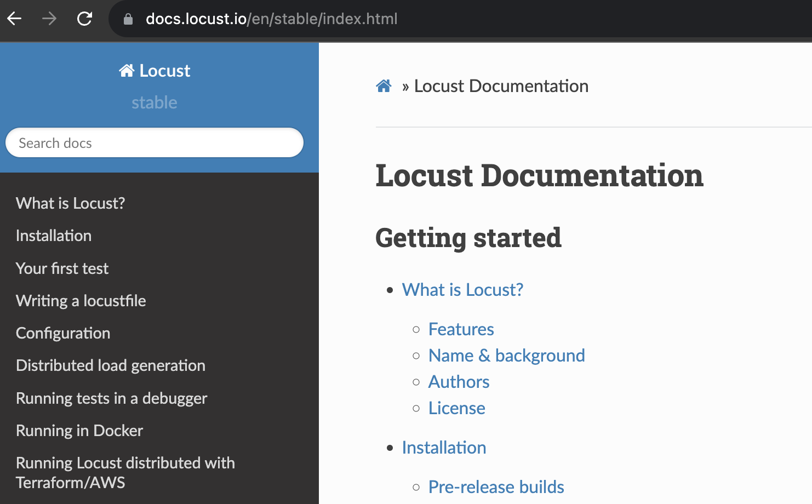This screenshot has height=504, width=812.
Task: Open the Features link
Action: pyautogui.click(x=461, y=329)
